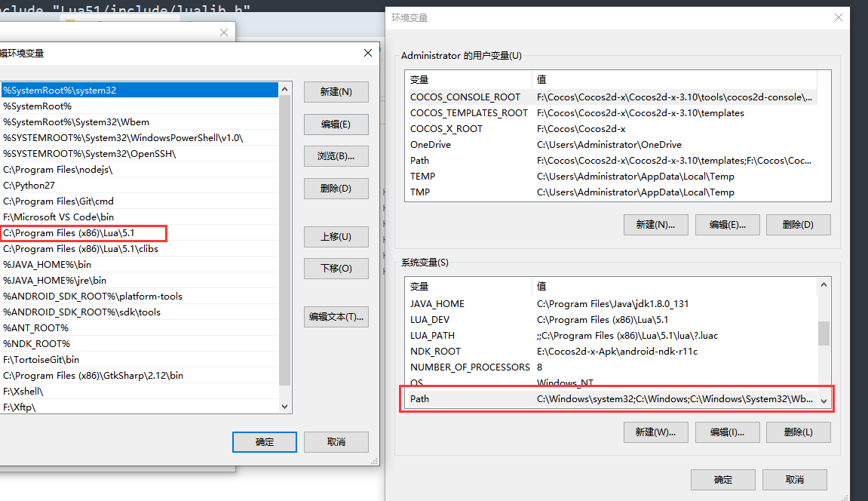Select NDK_ROOT system variable row

pyautogui.click(x=612, y=352)
